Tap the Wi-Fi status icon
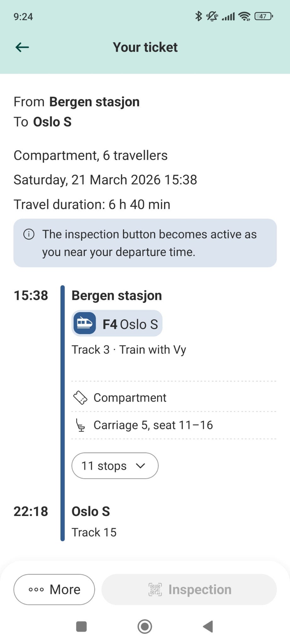Screen dimensions: 290x644 pyautogui.click(x=244, y=16)
